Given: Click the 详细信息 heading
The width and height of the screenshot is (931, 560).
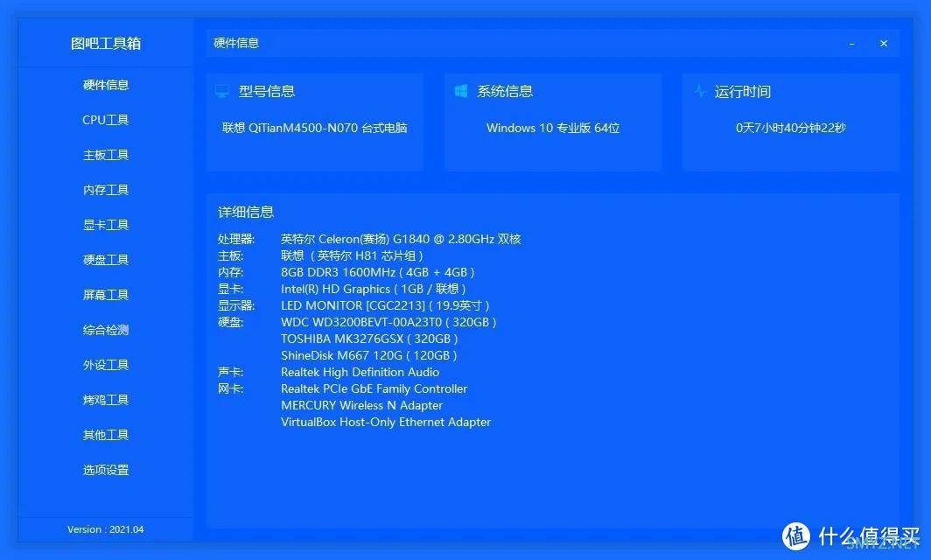Looking at the screenshot, I should (x=246, y=212).
